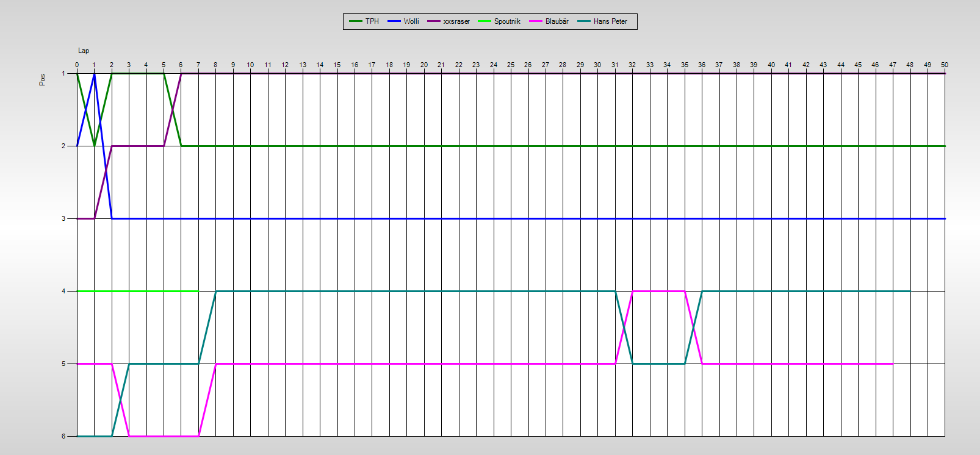Click position label 2 on the Pos axis
The width and height of the screenshot is (980, 455).
click(63, 146)
